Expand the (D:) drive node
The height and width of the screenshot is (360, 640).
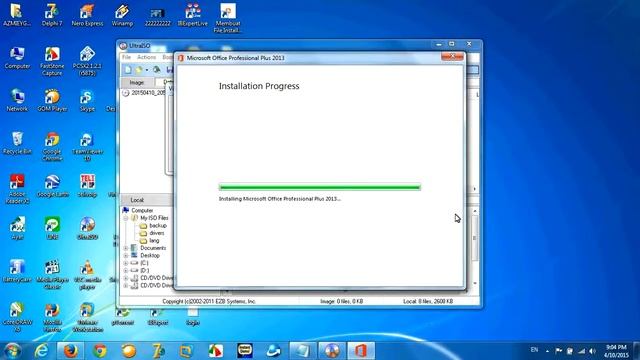[x=126, y=271]
